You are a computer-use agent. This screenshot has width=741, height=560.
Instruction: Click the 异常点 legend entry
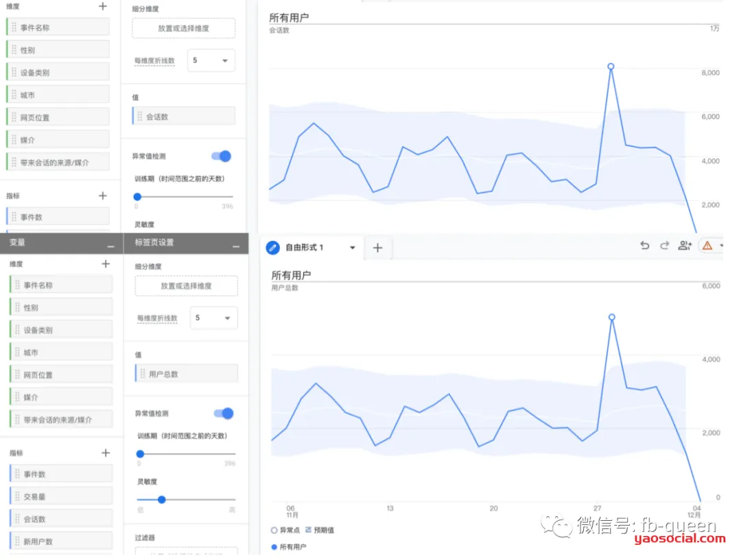point(285,530)
